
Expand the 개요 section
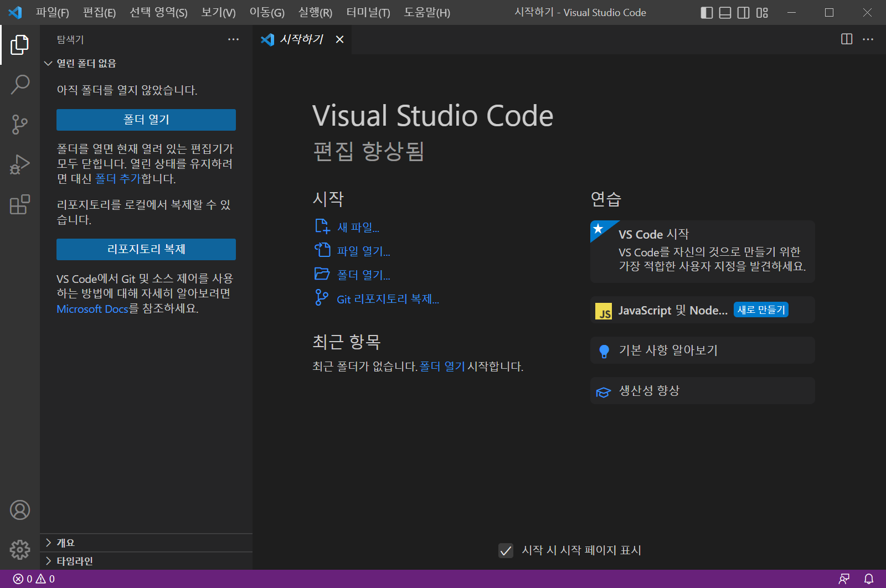pos(146,543)
